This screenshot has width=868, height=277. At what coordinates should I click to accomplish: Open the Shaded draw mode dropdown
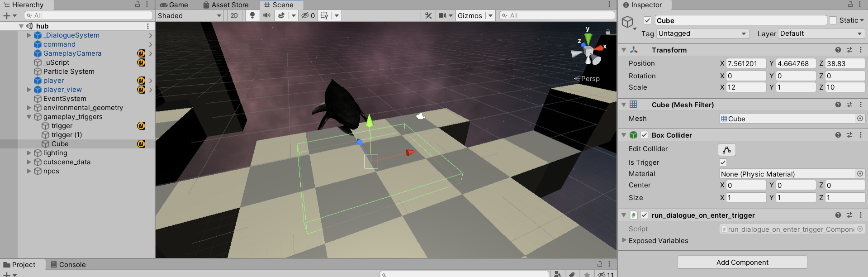189,15
